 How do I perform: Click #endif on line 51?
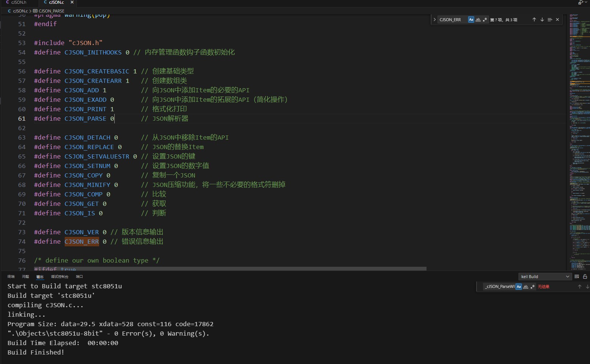45,24
